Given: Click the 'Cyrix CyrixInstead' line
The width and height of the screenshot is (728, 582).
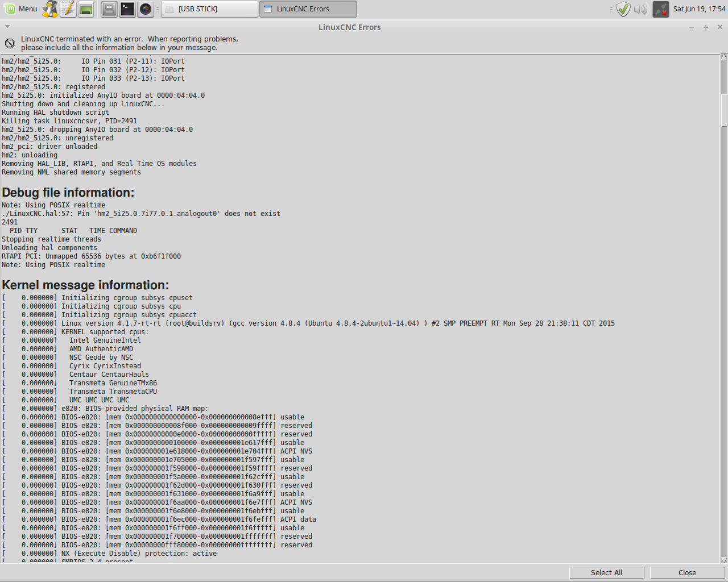Looking at the screenshot, I should coord(71,366).
